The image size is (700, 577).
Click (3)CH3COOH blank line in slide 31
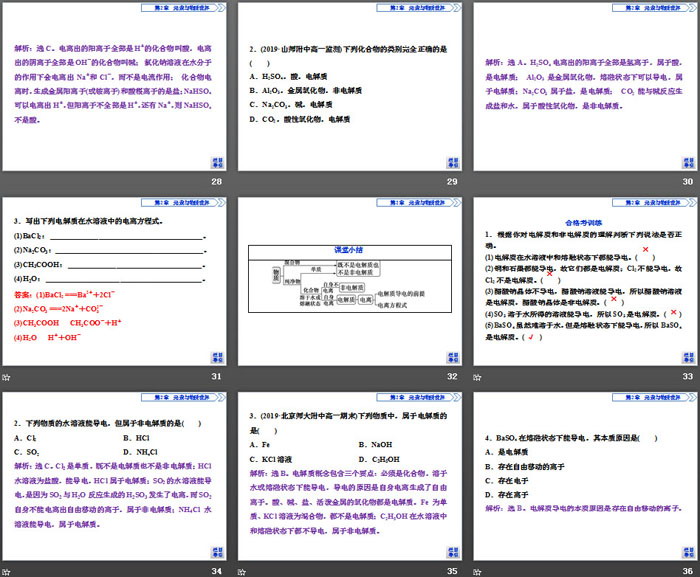[x=137, y=266]
